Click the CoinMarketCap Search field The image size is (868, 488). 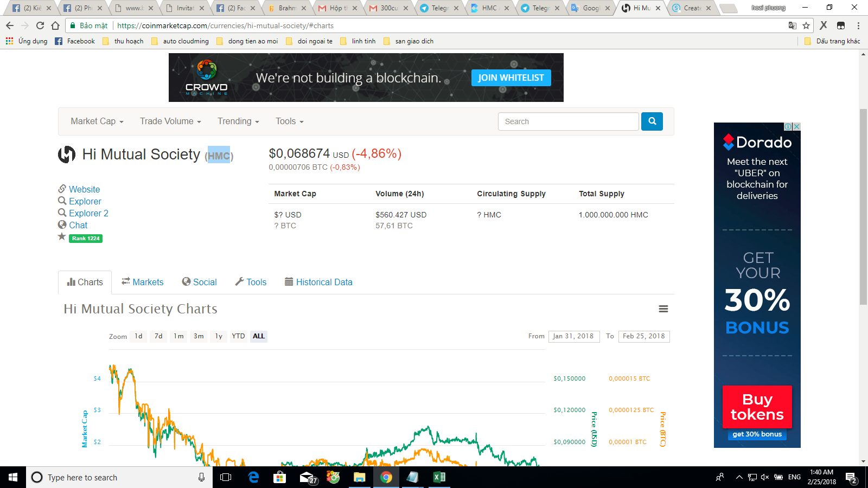[x=568, y=121]
